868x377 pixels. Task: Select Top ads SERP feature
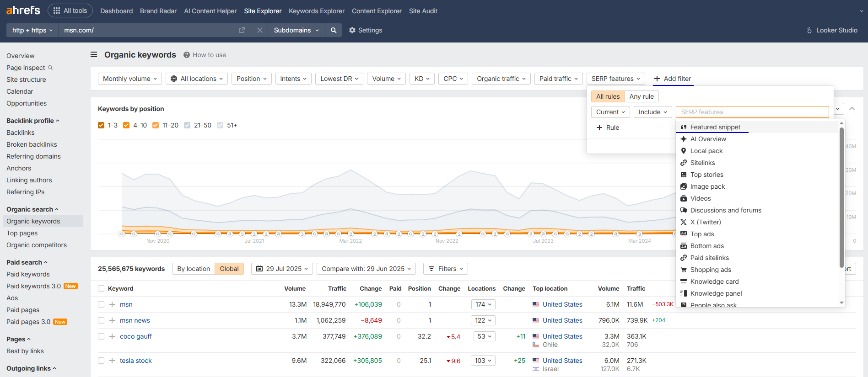click(758, 234)
